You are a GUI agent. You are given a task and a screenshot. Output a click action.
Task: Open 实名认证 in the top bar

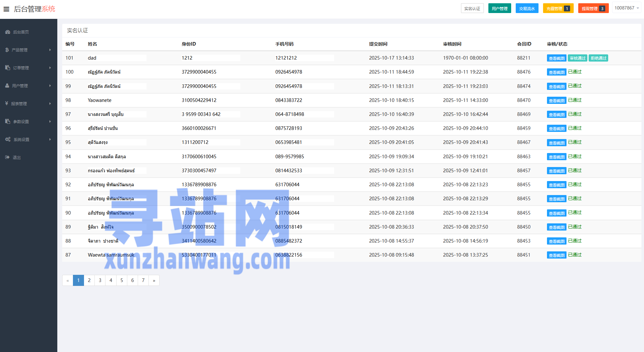pyautogui.click(x=472, y=8)
